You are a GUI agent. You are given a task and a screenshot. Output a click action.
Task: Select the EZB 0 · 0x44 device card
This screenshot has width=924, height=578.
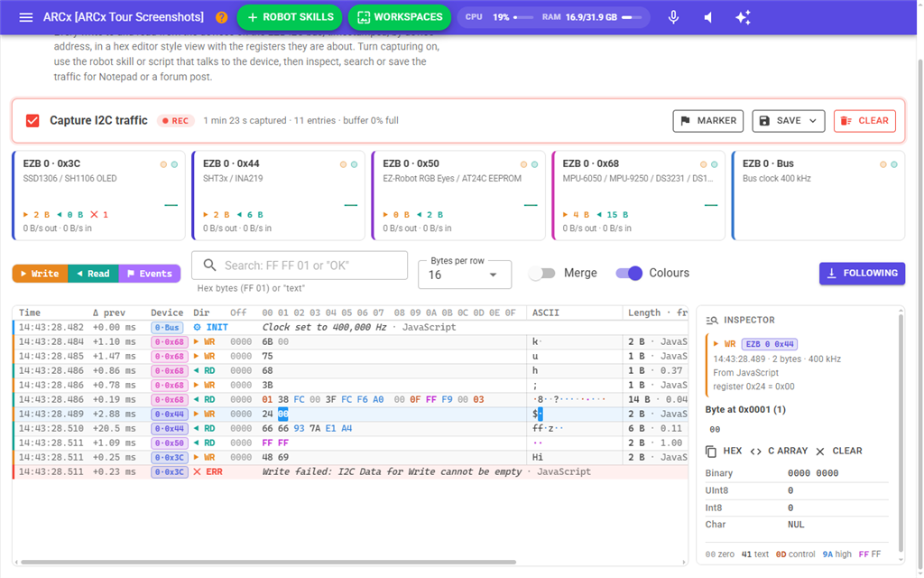279,196
